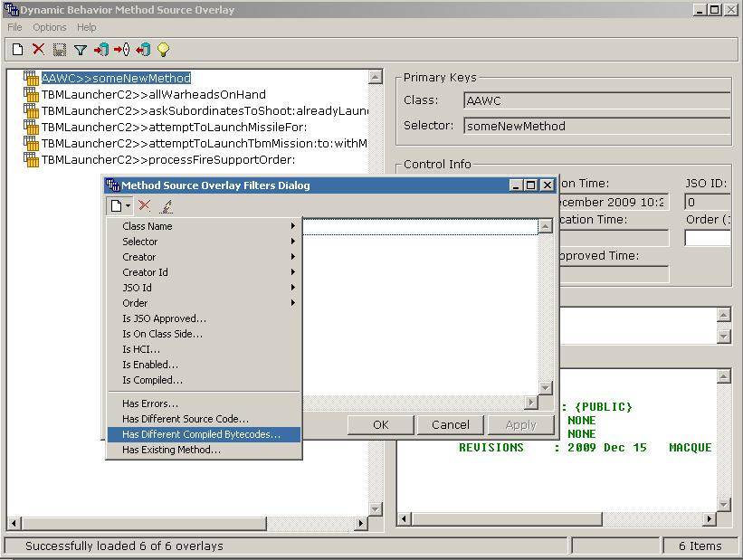The image size is (743, 560).
Task: Click the Selector field showing someNewMethod
Action: (x=595, y=126)
